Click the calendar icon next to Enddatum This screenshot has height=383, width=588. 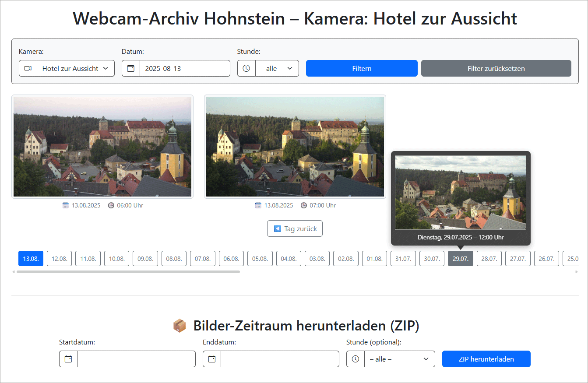tap(212, 359)
